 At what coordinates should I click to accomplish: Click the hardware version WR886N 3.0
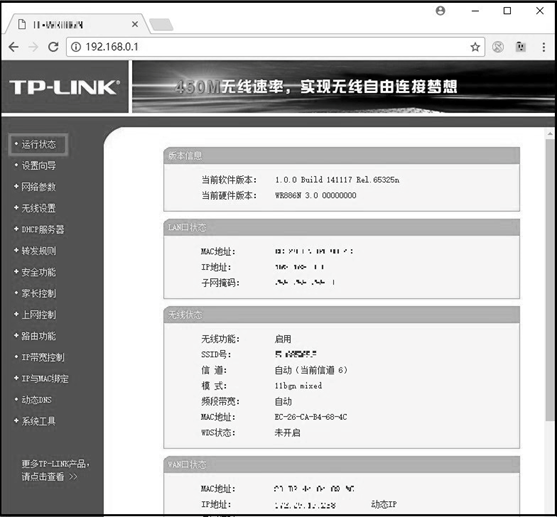[x=315, y=195]
